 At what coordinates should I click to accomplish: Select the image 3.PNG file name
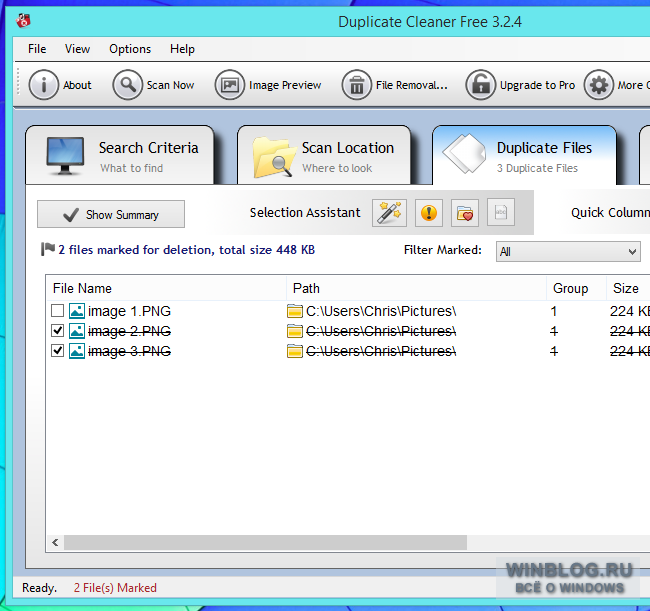(129, 351)
